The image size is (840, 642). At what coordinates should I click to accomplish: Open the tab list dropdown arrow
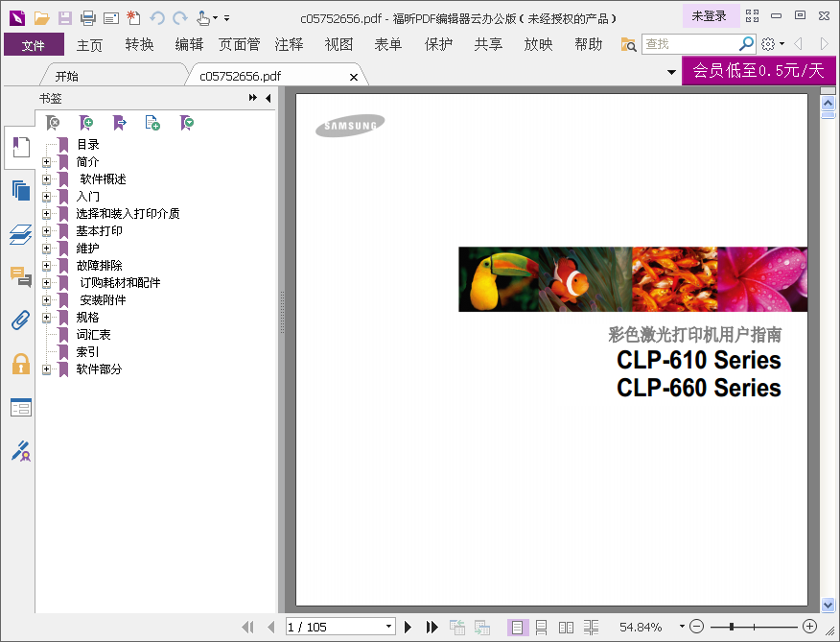click(x=671, y=72)
